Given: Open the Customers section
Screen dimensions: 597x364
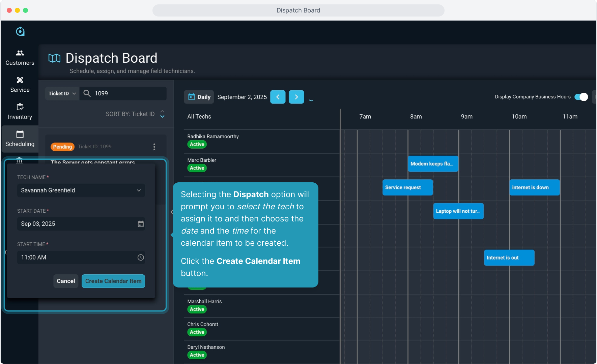Looking at the screenshot, I should click(x=20, y=58).
